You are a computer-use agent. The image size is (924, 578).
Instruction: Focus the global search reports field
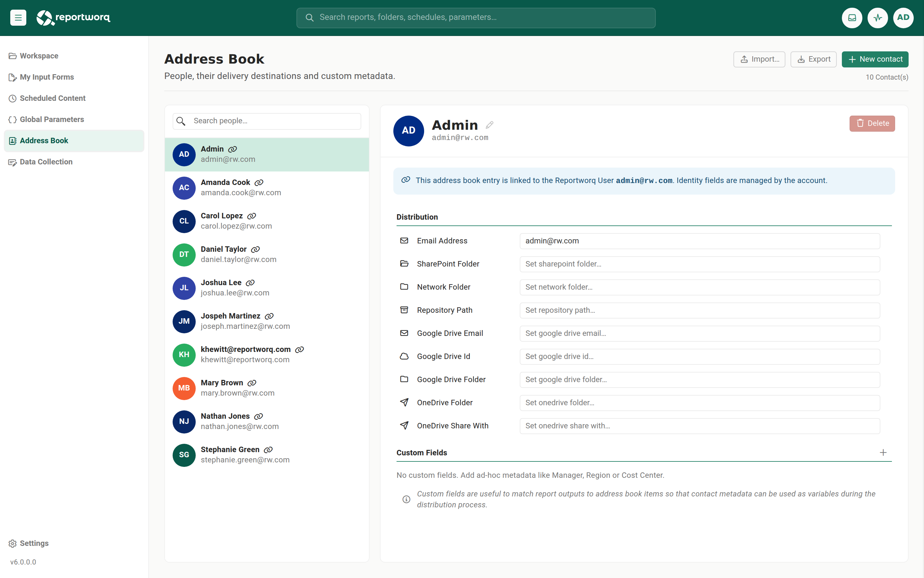tap(476, 18)
